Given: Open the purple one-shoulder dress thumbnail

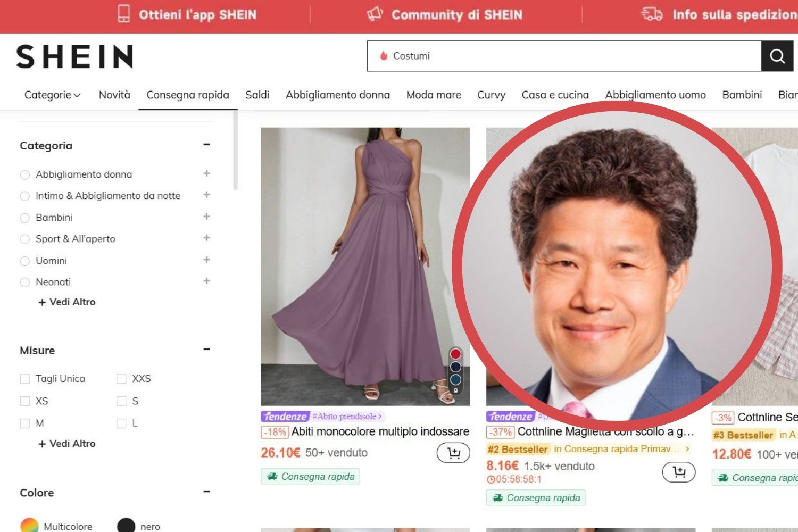Looking at the screenshot, I should 365,266.
